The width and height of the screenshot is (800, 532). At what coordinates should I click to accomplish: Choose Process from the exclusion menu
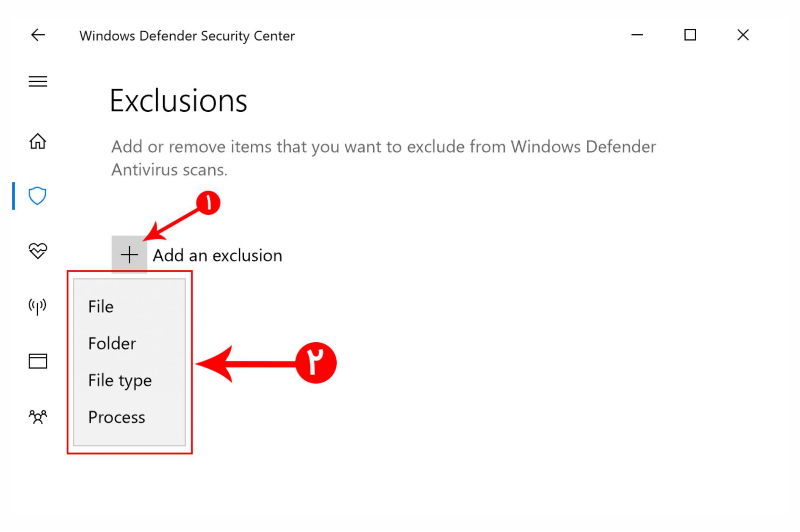[x=129, y=417]
